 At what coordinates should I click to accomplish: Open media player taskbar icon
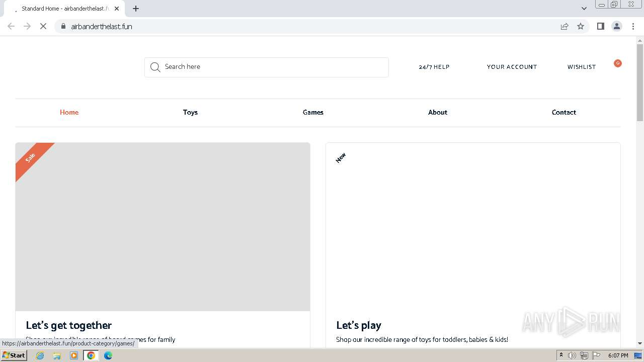(74, 355)
